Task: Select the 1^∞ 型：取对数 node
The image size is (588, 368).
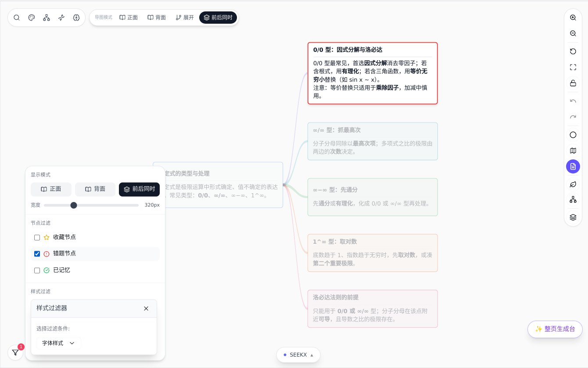Action: (373, 253)
